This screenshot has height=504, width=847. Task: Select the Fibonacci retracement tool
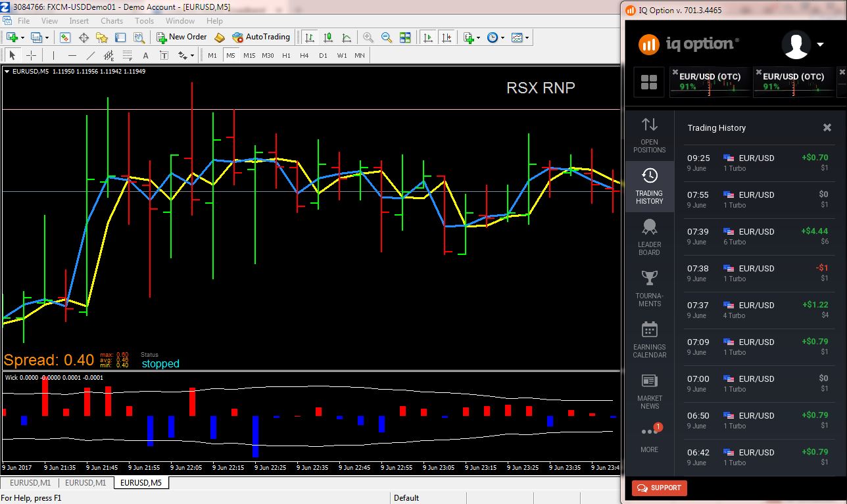pyautogui.click(x=127, y=56)
